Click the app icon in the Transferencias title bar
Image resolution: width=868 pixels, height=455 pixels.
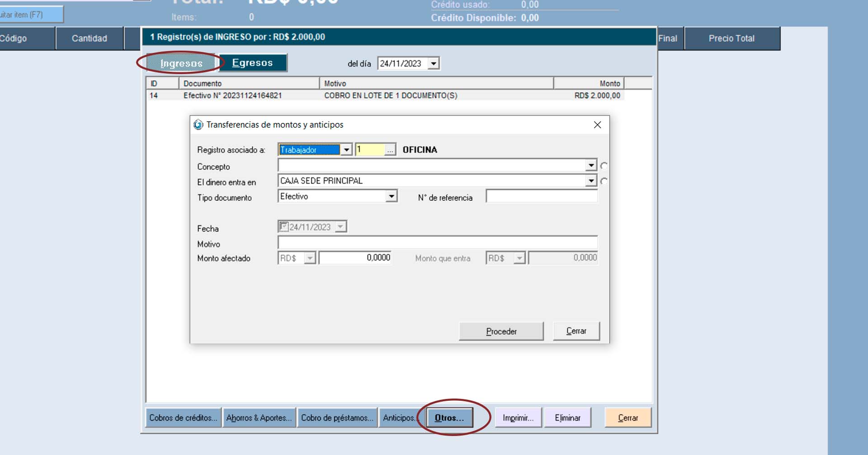point(198,125)
